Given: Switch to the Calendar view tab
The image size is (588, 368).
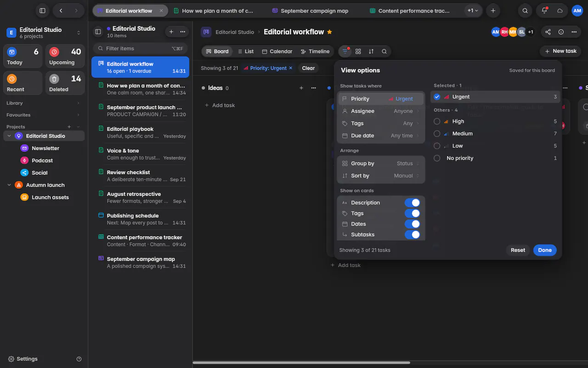Looking at the screenshot, I should click(x=277, y=52).
